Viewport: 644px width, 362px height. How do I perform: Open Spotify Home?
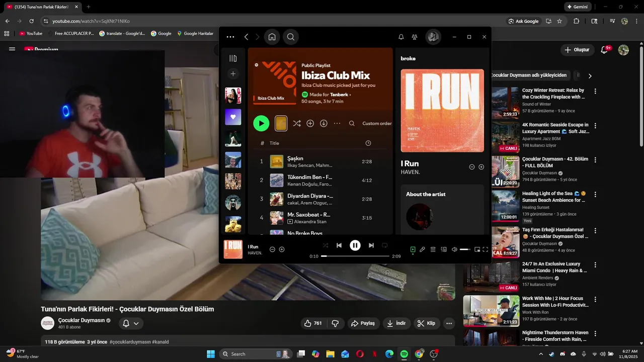tap(272, 37)
